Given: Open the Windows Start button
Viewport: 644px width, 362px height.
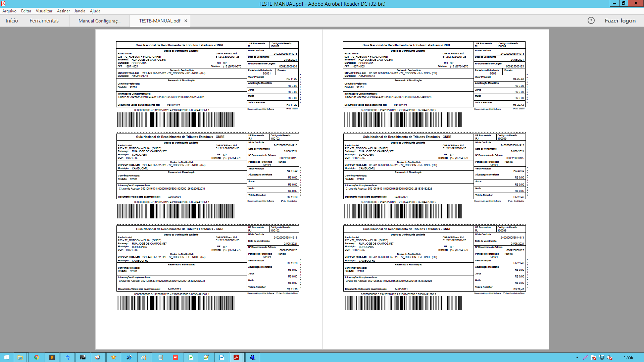Looking at the screenshot, I should click(6, 357).
